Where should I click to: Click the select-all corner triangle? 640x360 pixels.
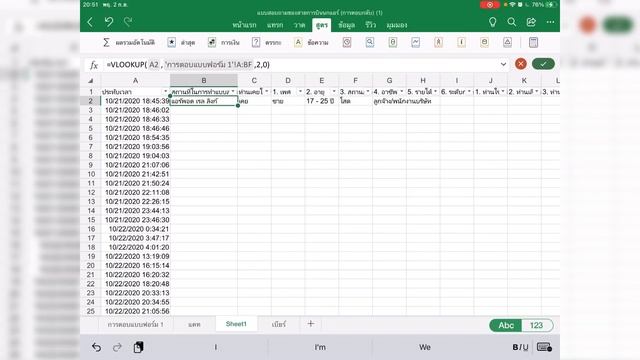point(91,81)
